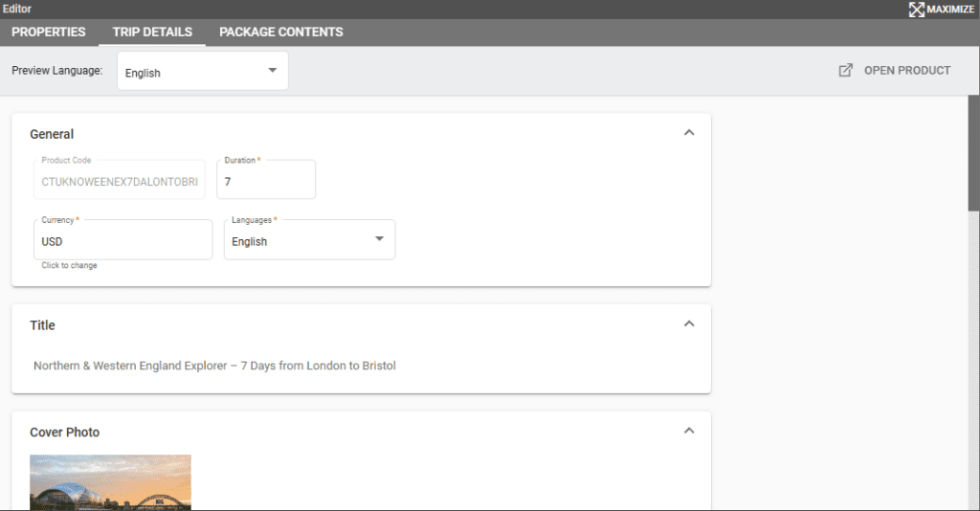Click the Duration input field

coord(266,181)
